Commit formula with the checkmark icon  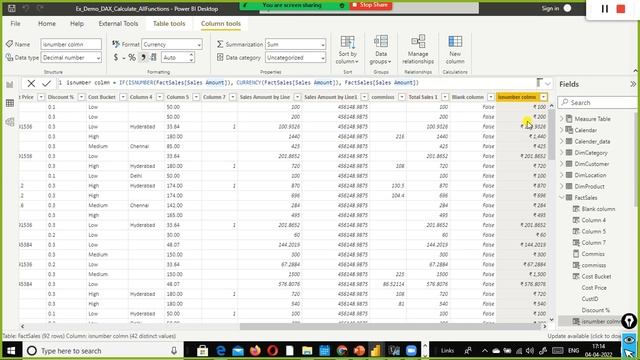point(46,83)
